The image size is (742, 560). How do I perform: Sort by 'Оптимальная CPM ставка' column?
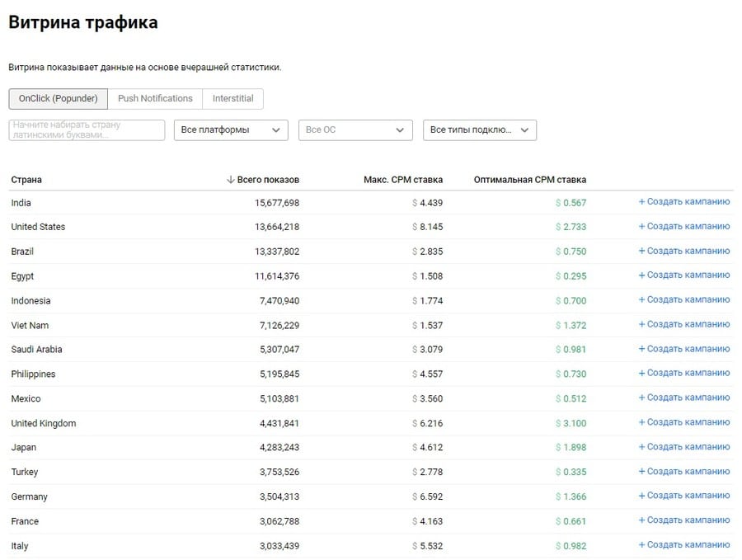point(529,180)
